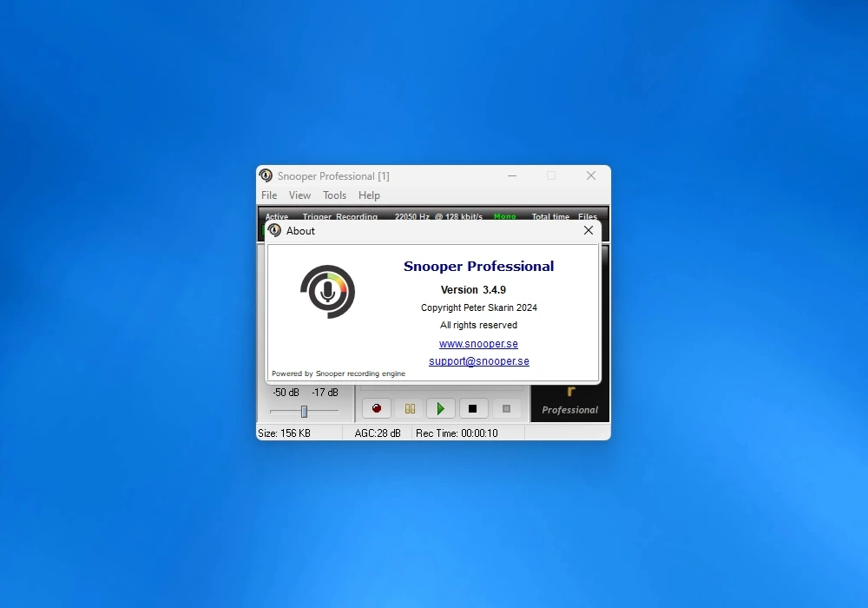Open the Help menu
Screen dimensions: 868x608
point(369,195)
